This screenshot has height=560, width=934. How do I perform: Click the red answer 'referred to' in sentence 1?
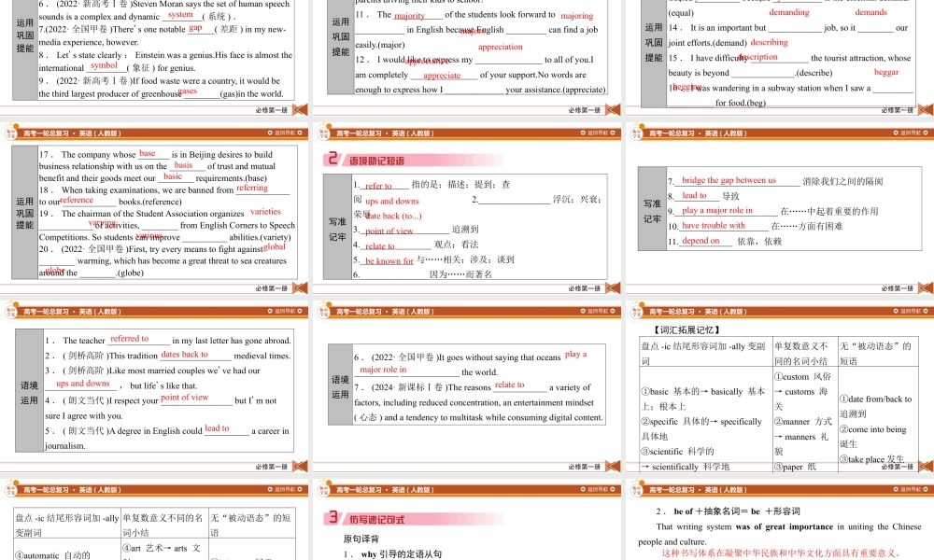click(129, 338)
